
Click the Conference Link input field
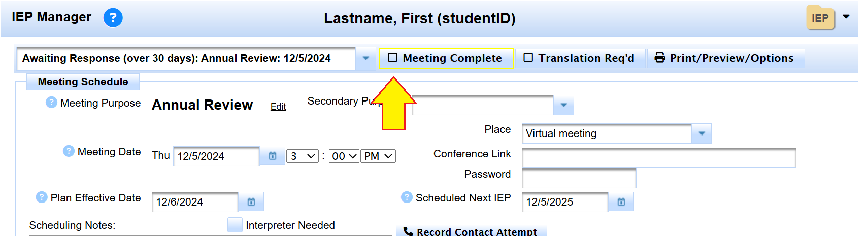[658, 158]
